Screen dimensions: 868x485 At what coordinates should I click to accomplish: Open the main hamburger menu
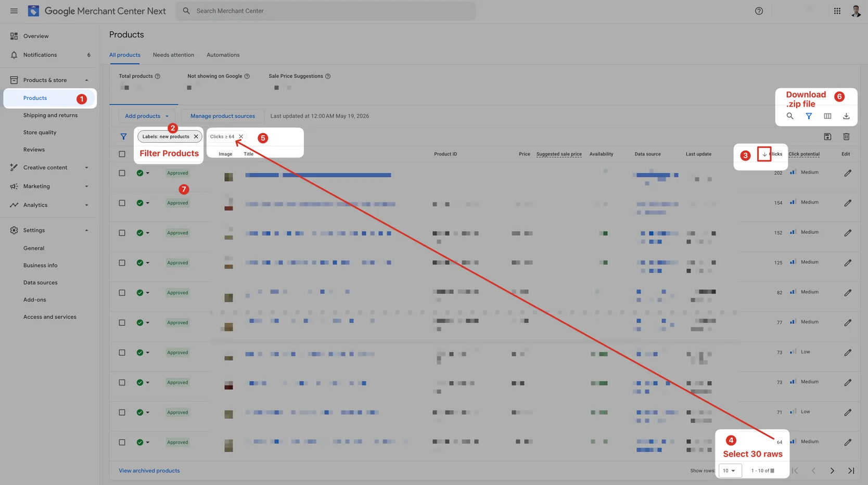pyautogui.click(x=14, y=11)
